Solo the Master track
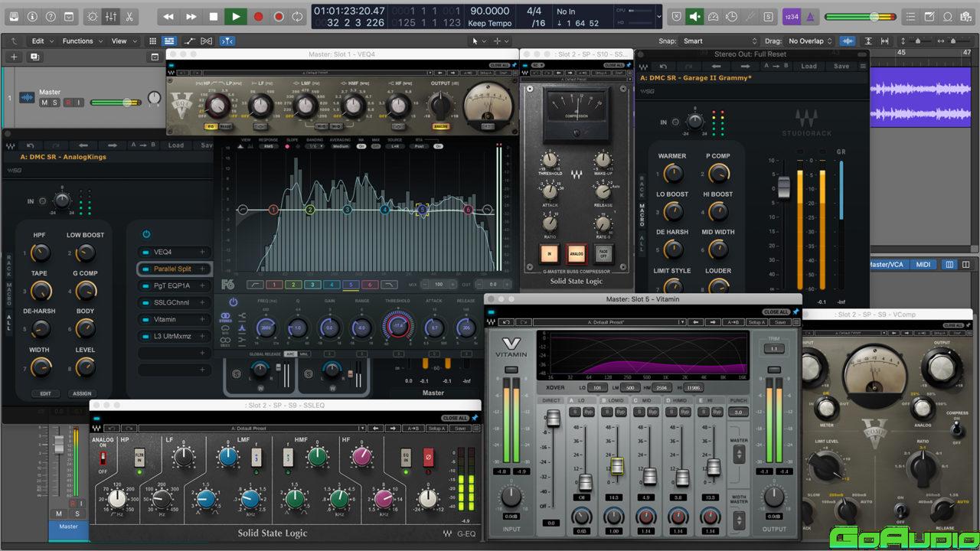 click(x=54, y=103)
